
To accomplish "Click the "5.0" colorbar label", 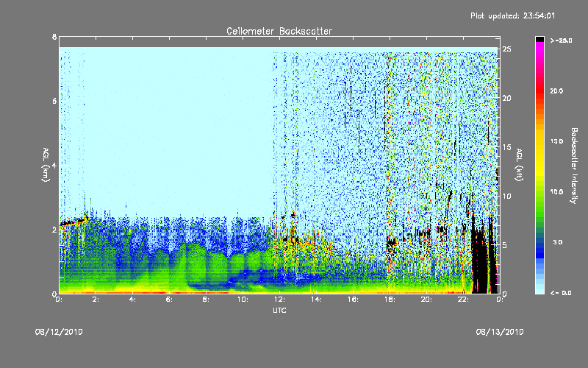I will pyautogui.click(x=558, y=242).
